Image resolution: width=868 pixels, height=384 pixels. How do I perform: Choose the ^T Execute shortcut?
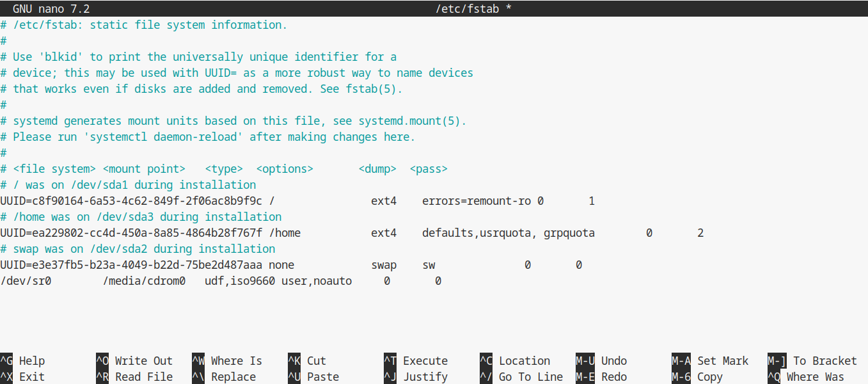[416, 361]
